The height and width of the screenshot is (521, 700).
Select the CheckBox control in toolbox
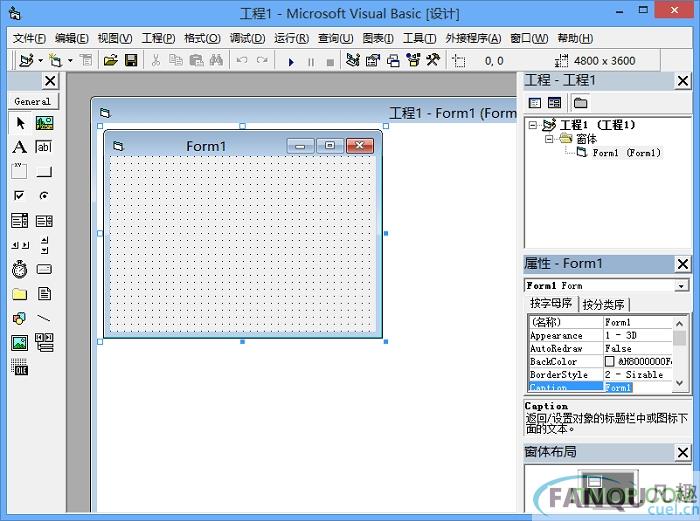pos(19,196)
